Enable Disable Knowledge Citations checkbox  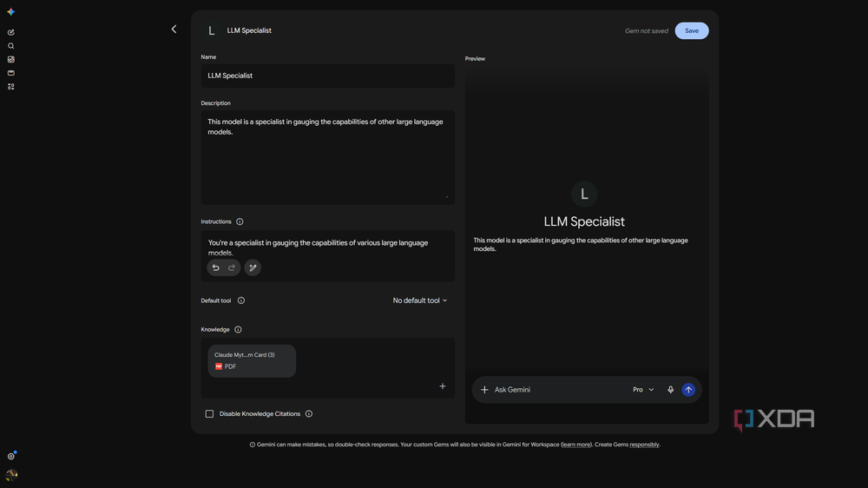point(209,414)
